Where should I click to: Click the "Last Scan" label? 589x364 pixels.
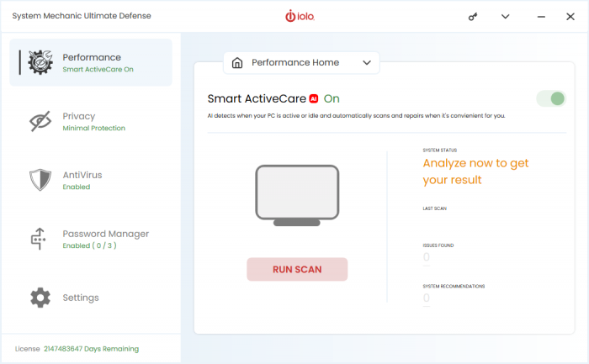pos(435,208)
